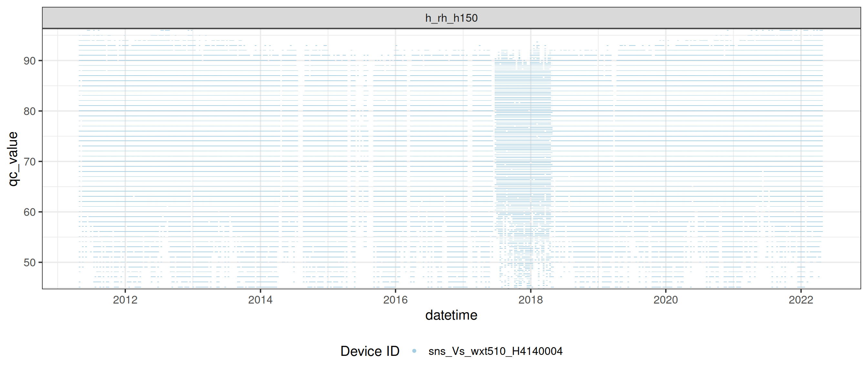Click the 80 y-axis tick label
The image size is (868, 372).
[x=29, y=111]
